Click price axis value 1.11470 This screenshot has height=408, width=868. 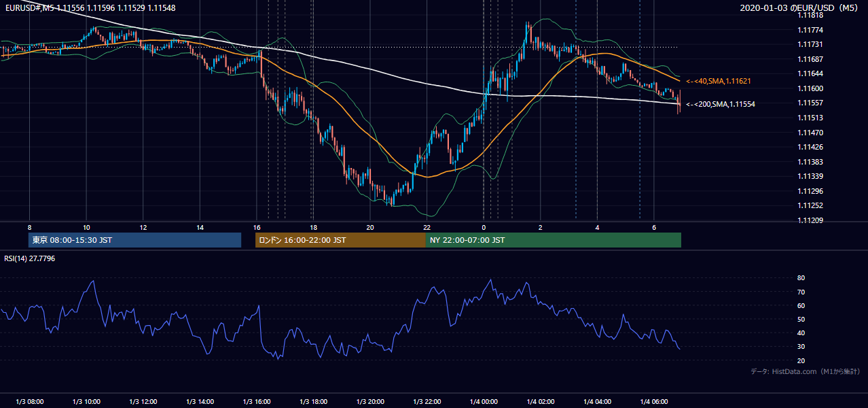(810, 133)
